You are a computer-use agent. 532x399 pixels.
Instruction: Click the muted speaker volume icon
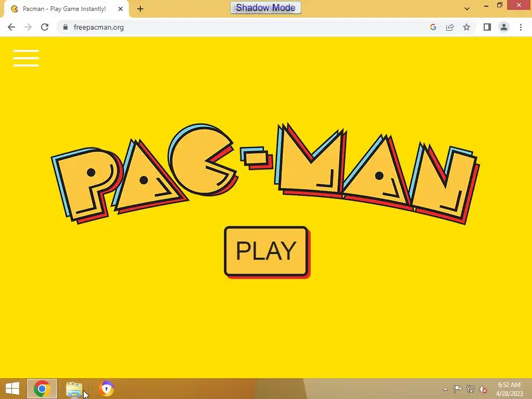click(483, 389)
